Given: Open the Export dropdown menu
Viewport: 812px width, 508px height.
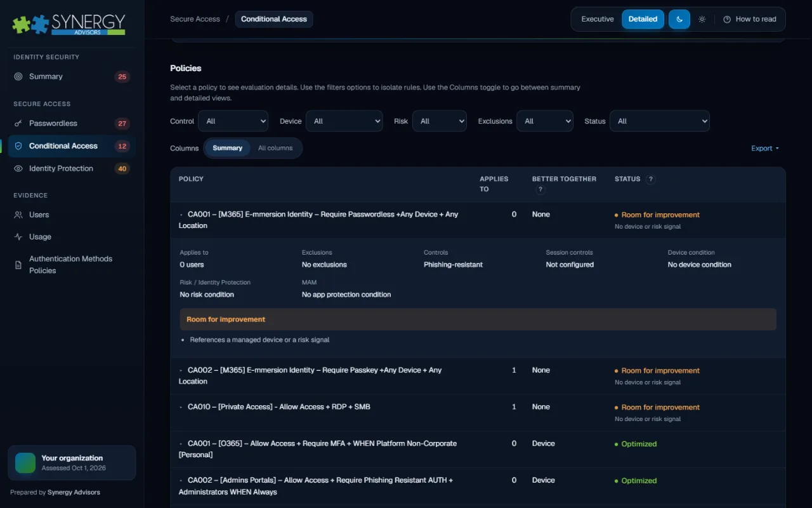Looking at the screenshot, I should click(765, 149).
